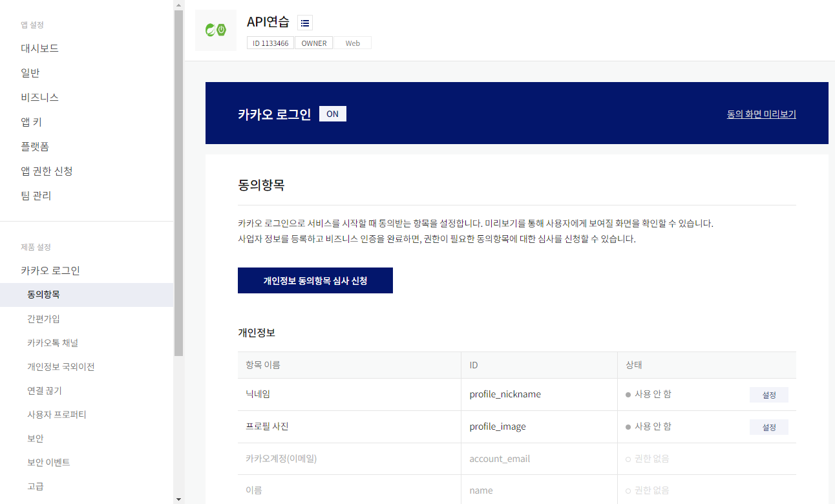This screenshot has height=504, width=835.
Task: Select the 동의항목 submenu item
Action: tap(87, 295)
